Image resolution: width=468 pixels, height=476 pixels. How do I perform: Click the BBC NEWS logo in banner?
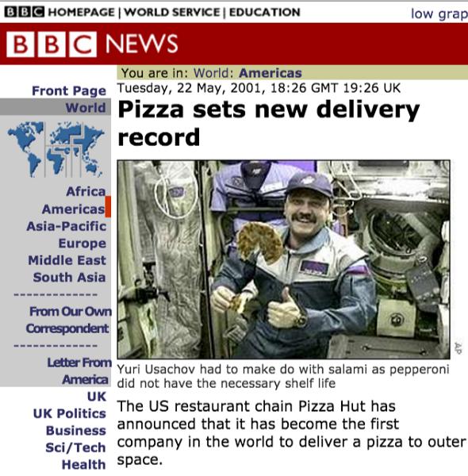point(92,44)
